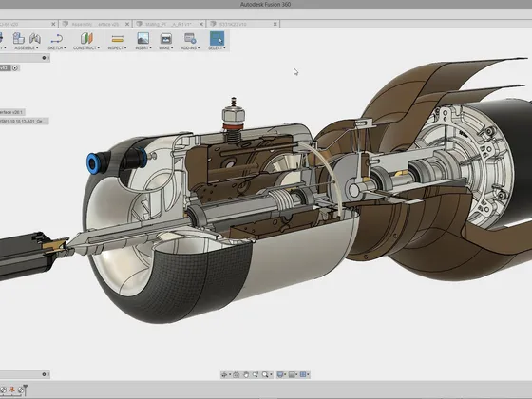Click the blue pneumatic fitting on model
The image size is (532, 399).
click(x=93, y=163)
